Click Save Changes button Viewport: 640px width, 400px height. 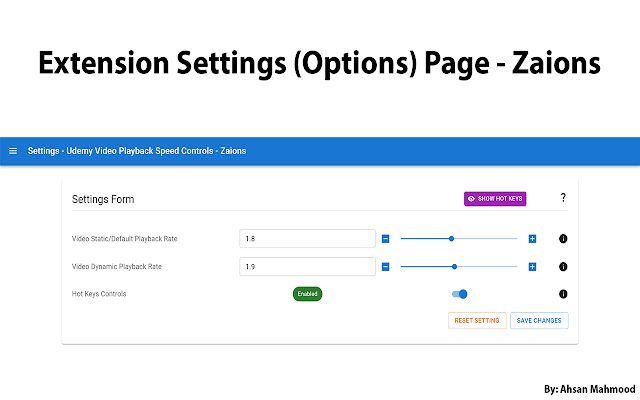coord(539,320)
